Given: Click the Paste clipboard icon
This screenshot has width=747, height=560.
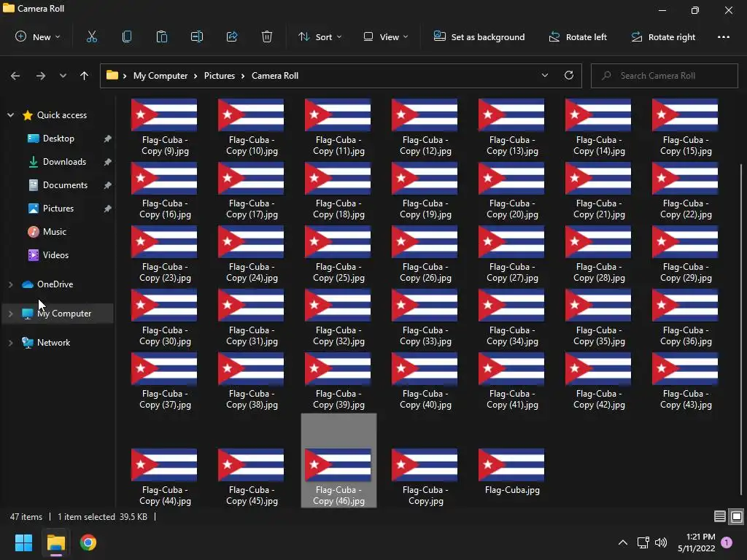Looking at the screenshot, I should tap(161, 36).
